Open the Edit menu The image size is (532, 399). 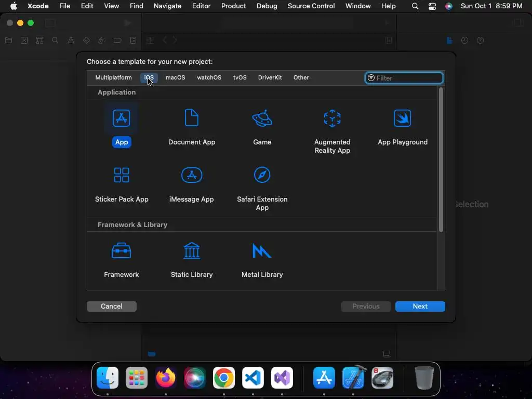pos(87,6)
